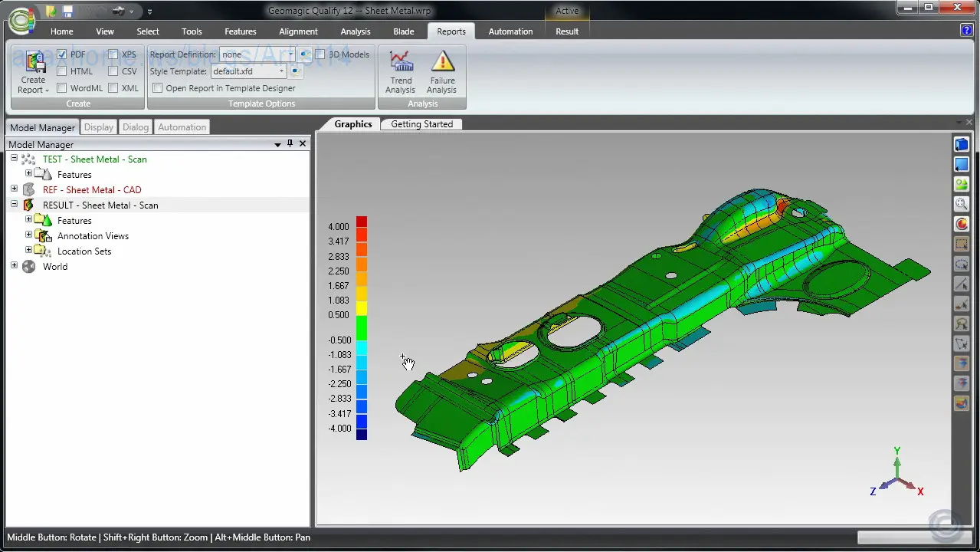The height and width of the screenshot is (552, 980).
Task: Click the TEST scan point cloud icon
Action: point(28,159)
